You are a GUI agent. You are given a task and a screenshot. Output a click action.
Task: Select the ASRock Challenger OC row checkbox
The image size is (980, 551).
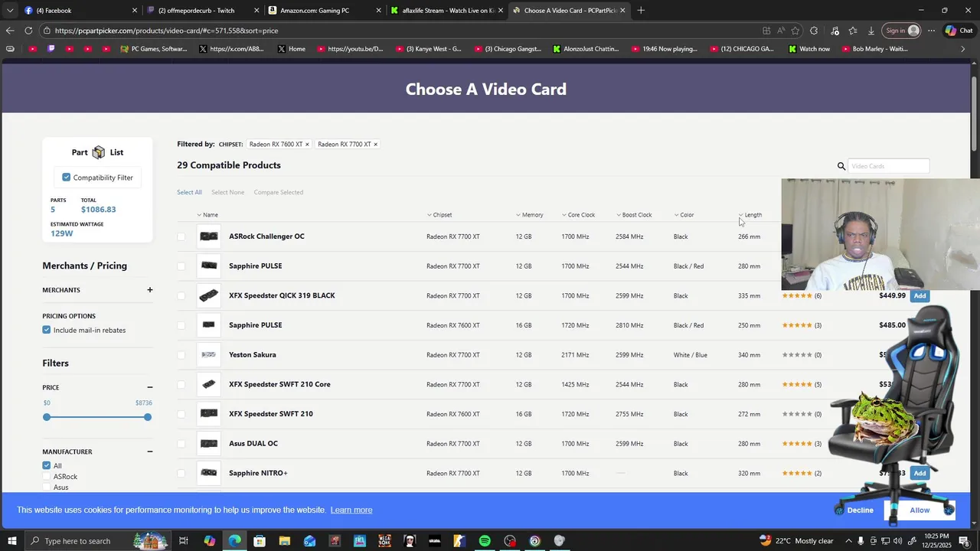point(181,236)
